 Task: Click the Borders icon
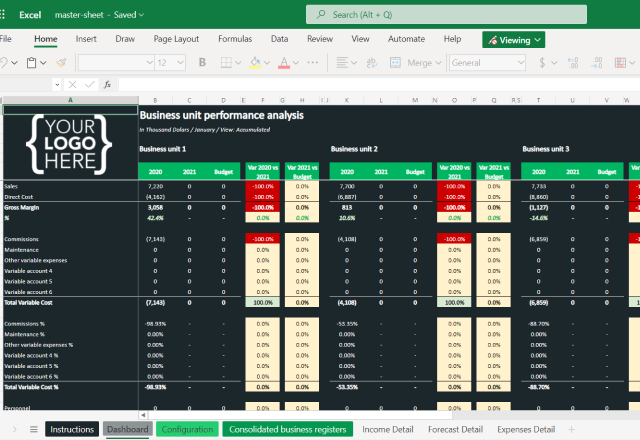tap(226, 62)
